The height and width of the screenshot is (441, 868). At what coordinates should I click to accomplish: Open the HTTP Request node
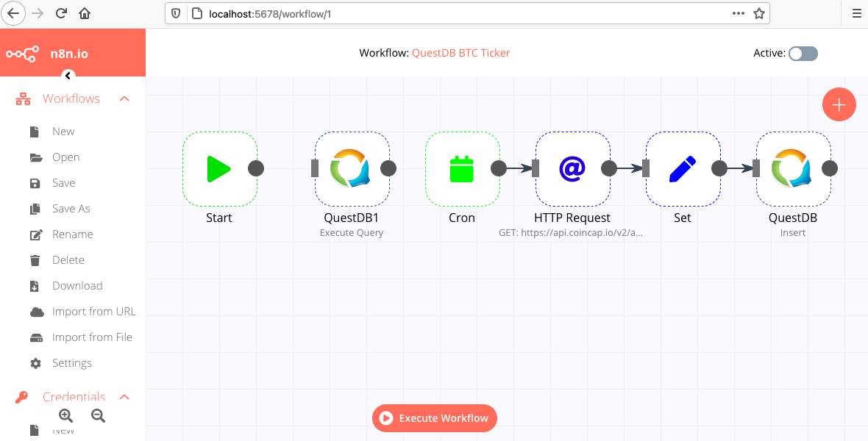[x=572, y=168]
